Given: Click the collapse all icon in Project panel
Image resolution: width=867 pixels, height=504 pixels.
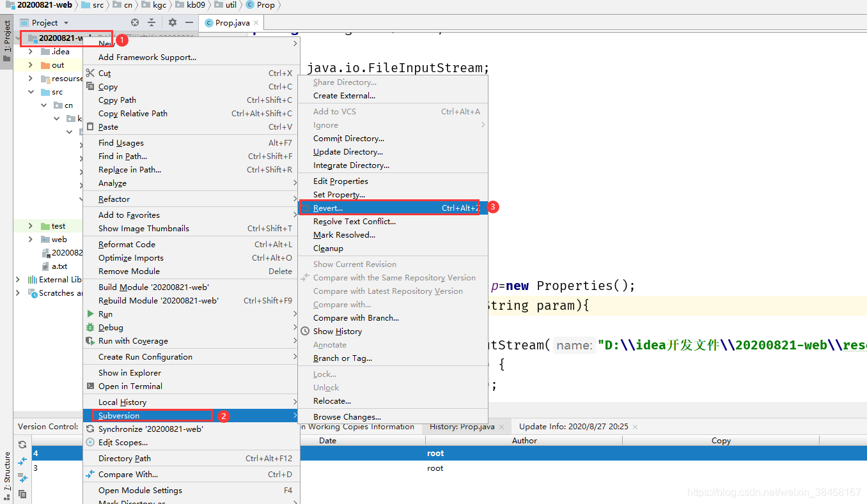Looking at the screenshot, I should pos(152,22).
